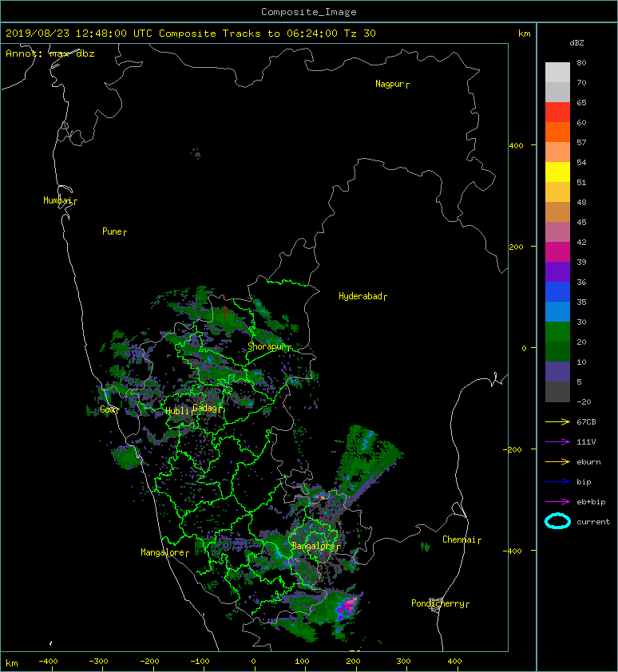
Task: Click the current legend label
Action: pyautogui.click(x=593, y=522)
